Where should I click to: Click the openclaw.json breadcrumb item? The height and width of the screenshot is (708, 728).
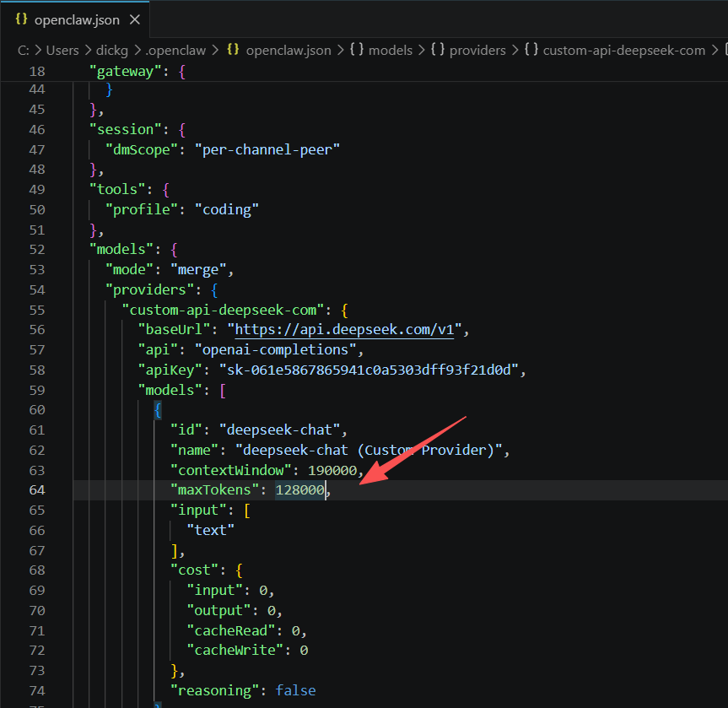[x=289, y=50]
